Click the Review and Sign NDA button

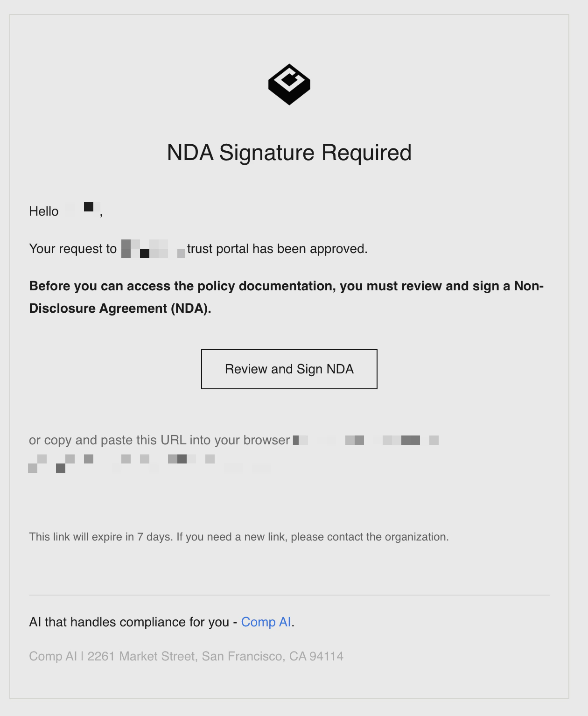(x=289, y=369)
